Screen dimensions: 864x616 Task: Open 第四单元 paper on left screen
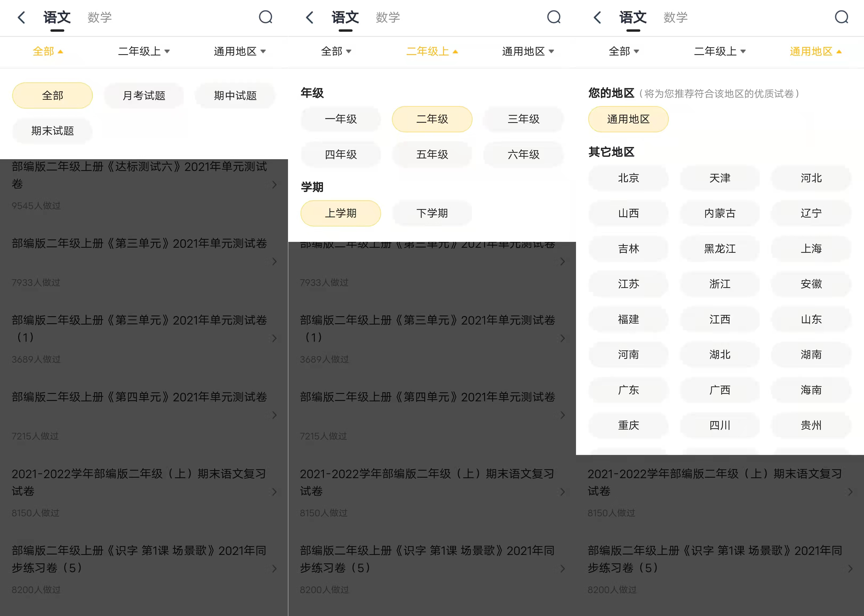pos(144,415)
